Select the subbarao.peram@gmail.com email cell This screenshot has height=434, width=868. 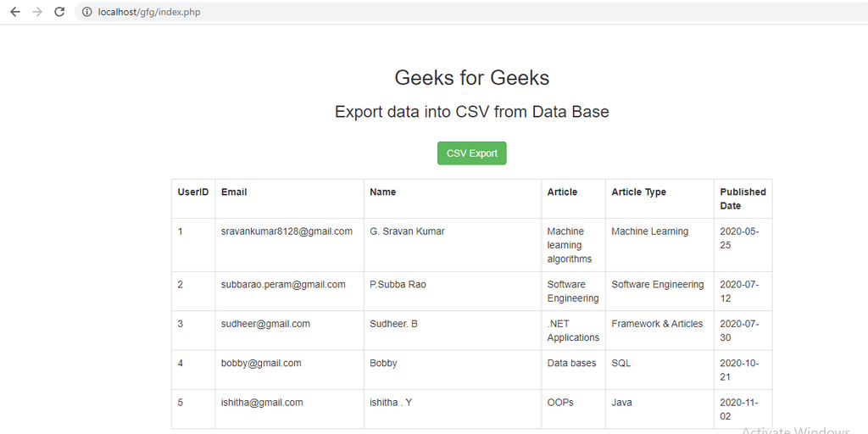click(283, 285)
